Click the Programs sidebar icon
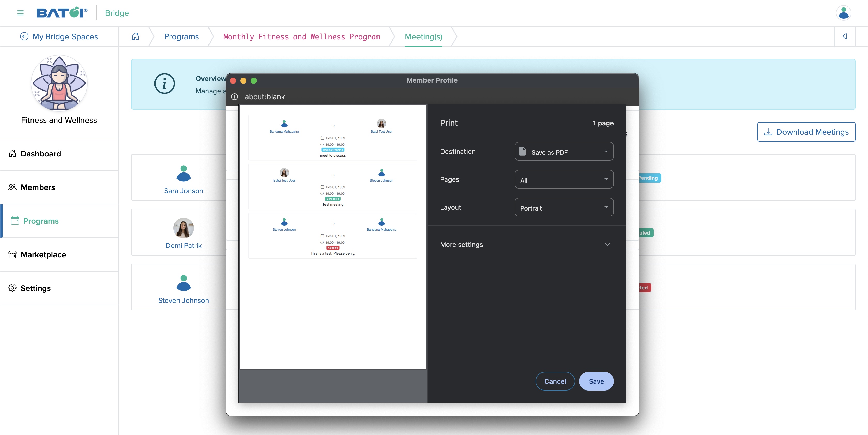This screenshot has width=868, height=435. coord(14,220)
